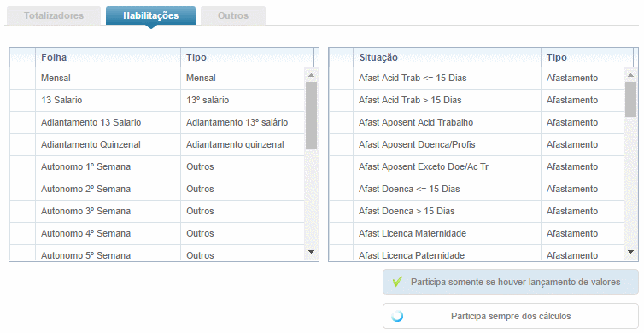Screen dimensions: 644x333
Task: Select the 13 Salario folha row
Action: [157, 100]
